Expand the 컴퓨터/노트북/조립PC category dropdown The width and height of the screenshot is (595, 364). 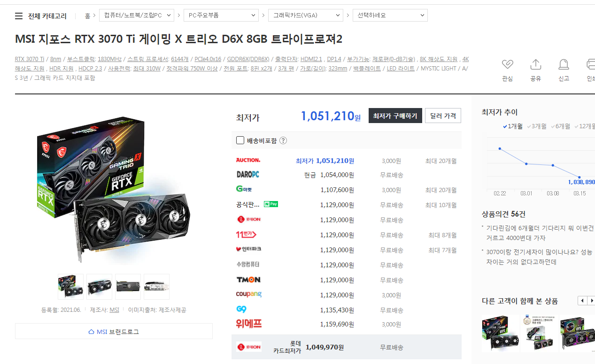click(136, 15)
